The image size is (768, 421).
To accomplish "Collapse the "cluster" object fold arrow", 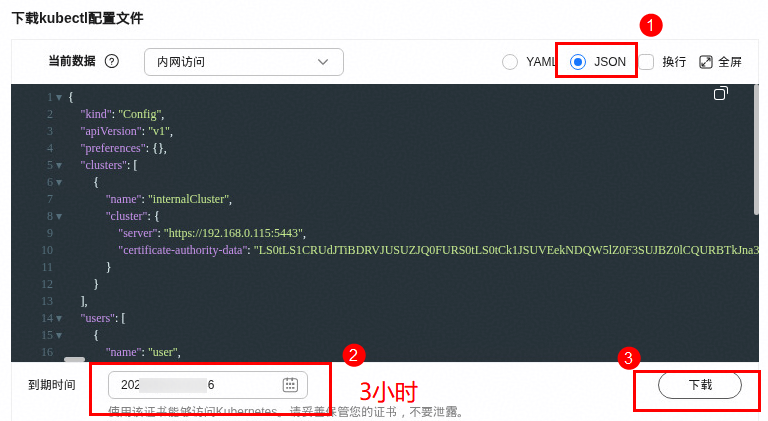I will click(59, 216).
